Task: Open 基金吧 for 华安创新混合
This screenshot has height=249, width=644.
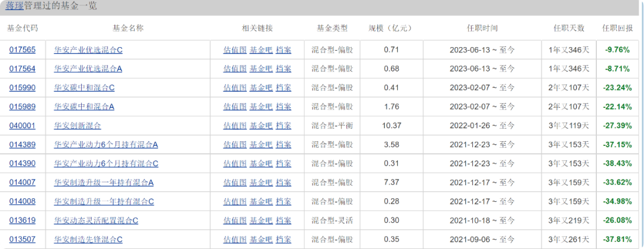Action: click(261, 126)
